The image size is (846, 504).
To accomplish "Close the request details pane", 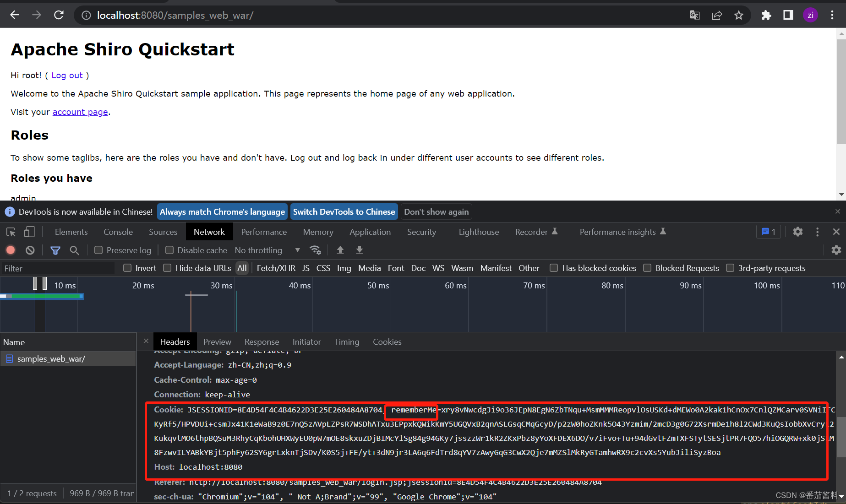I will tap(146, 341).
